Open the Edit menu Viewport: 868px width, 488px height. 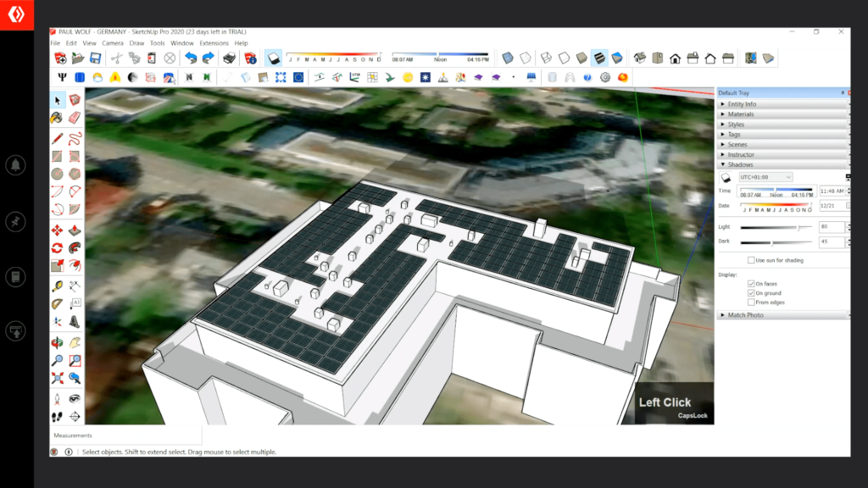[71, 43]
